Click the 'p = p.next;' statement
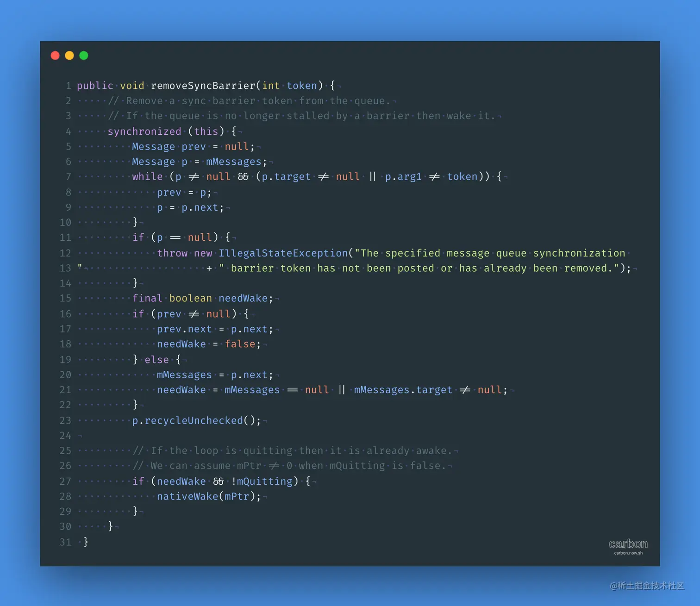Viewport: 700px width, 606px height. (190, 207)
